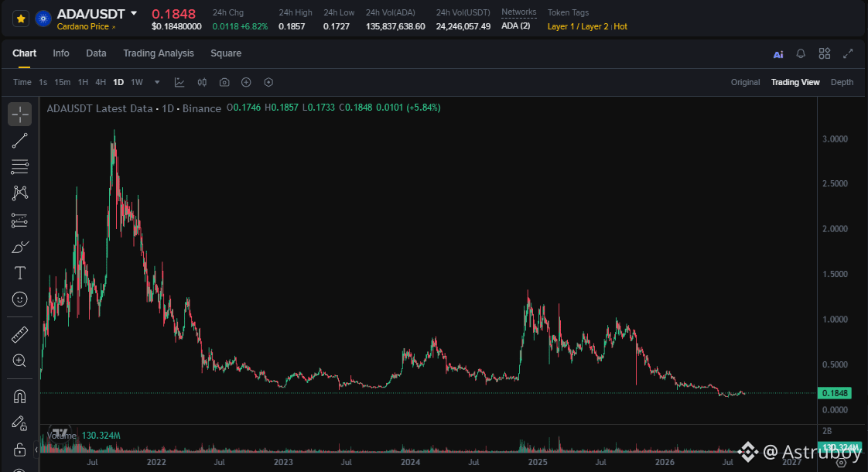Select the 1H interval
This screenshot has height=472, width=868.
point(83,82)
